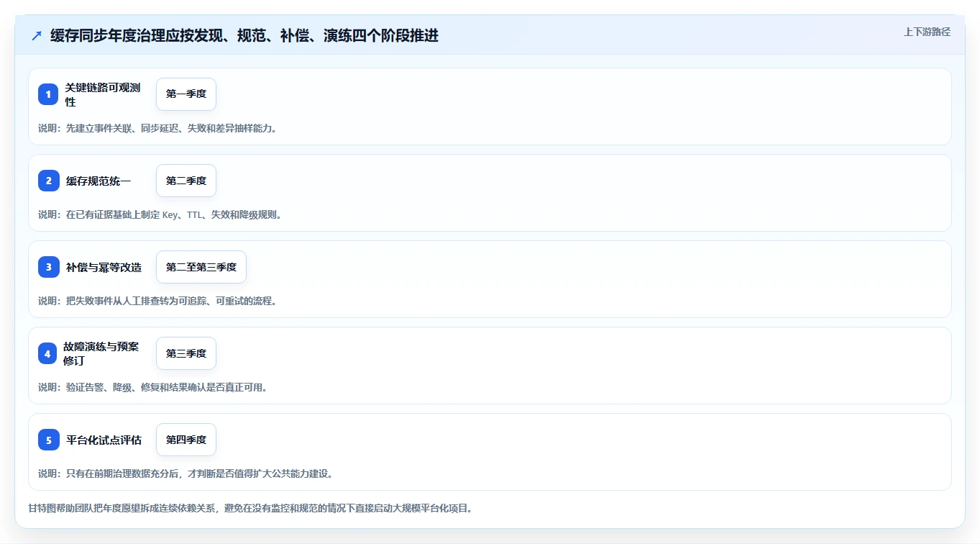The image size is (980, 544).
Task: Click description 在已有证据基础上制定 Key、TTL
Action: [x=160, y=214]
